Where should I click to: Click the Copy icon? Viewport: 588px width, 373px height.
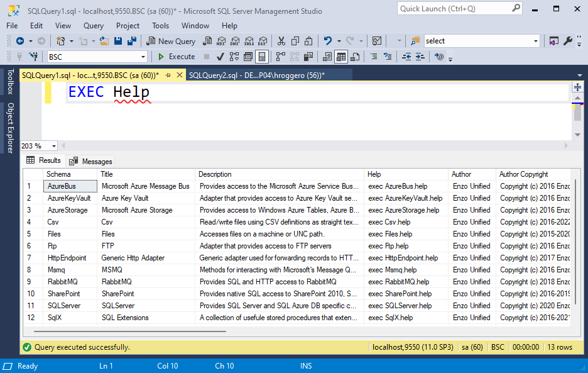295,41
